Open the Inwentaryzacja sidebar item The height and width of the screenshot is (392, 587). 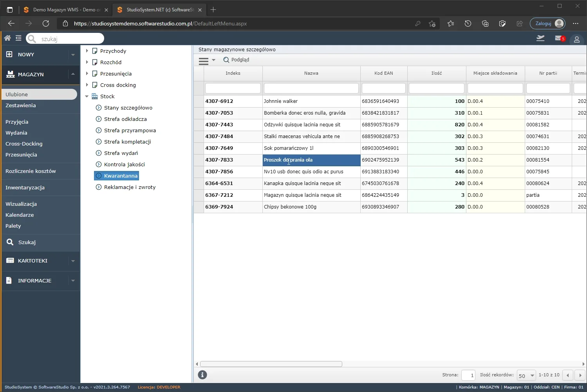25,187
